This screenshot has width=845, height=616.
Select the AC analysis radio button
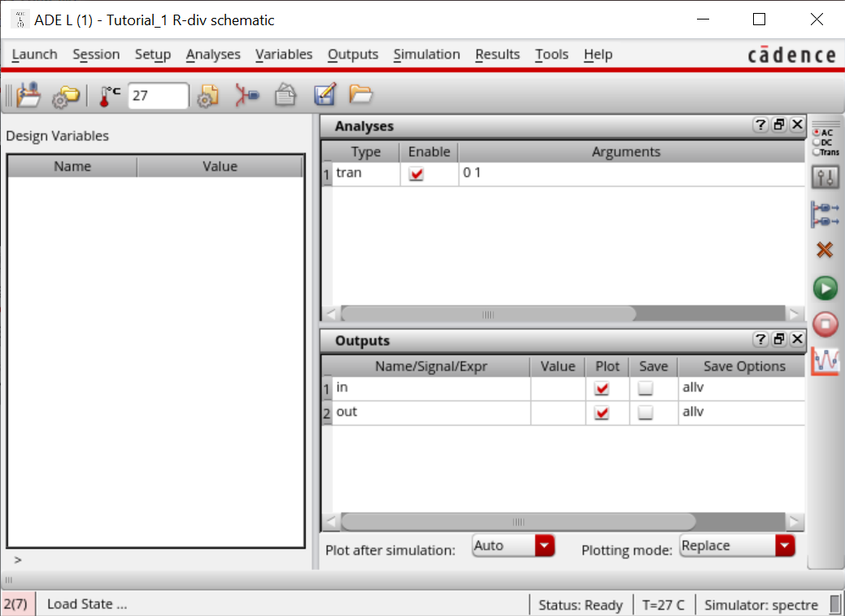point(817,132)
